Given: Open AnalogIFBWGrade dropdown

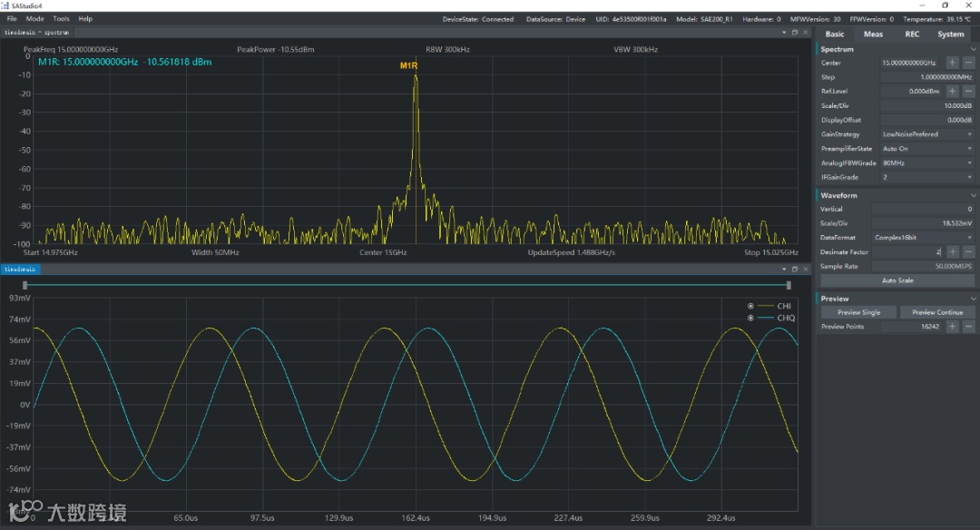Looking at the screenshot, I should point(927,163).
